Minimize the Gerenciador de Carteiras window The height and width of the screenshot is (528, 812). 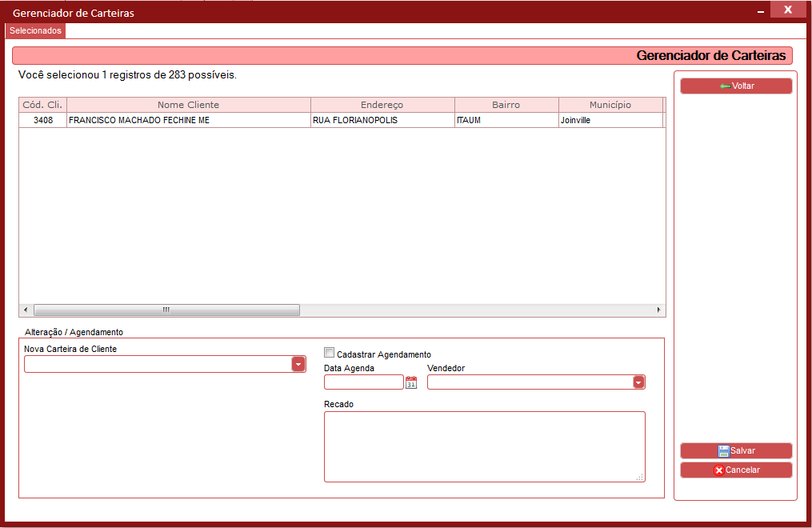(760, 11)
